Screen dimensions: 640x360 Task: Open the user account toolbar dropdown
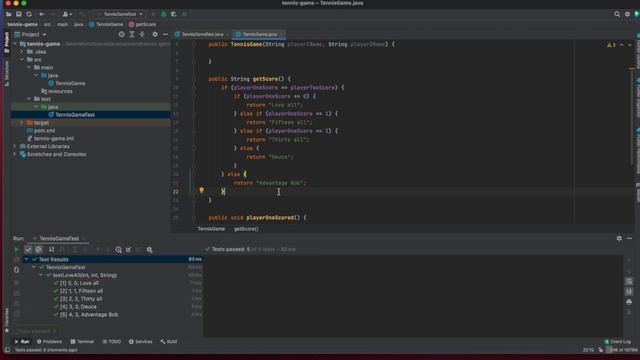coord(67,14)
